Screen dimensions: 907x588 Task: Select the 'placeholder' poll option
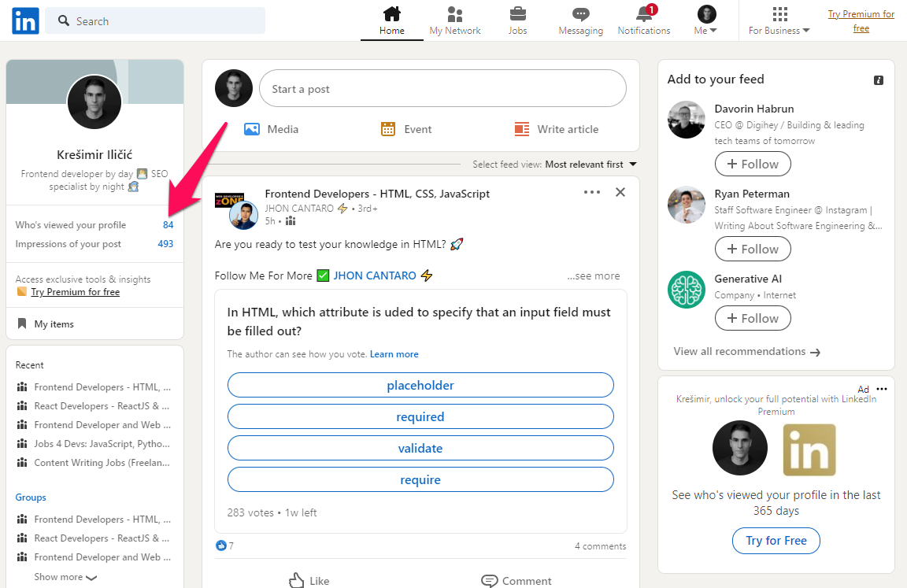(420, 385)
